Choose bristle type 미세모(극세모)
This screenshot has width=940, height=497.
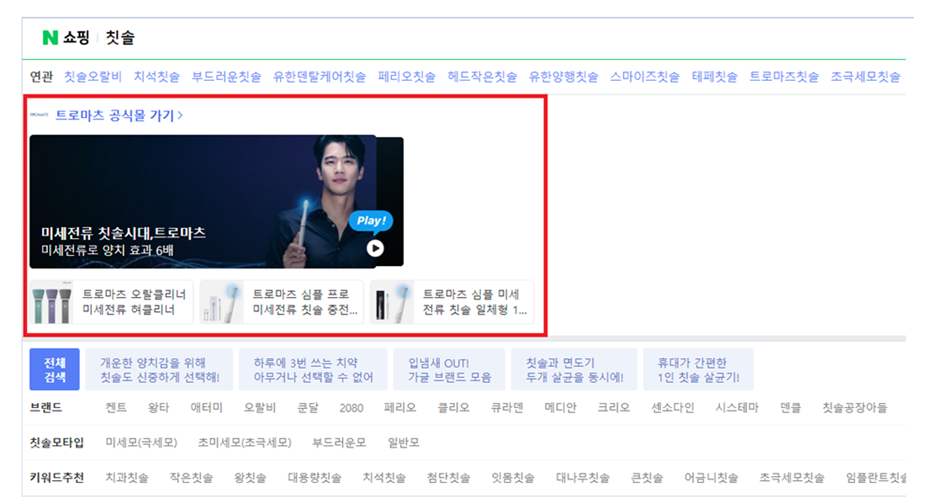click(x=141, y=442)
